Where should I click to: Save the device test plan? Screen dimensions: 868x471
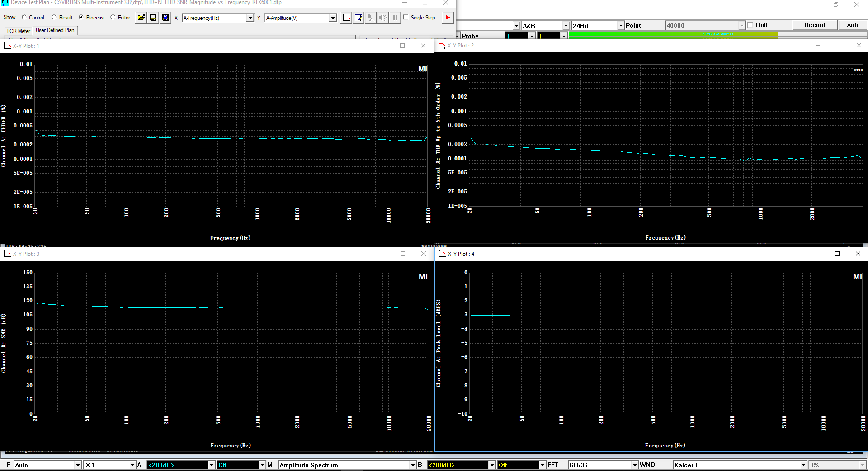coord(153,18)
